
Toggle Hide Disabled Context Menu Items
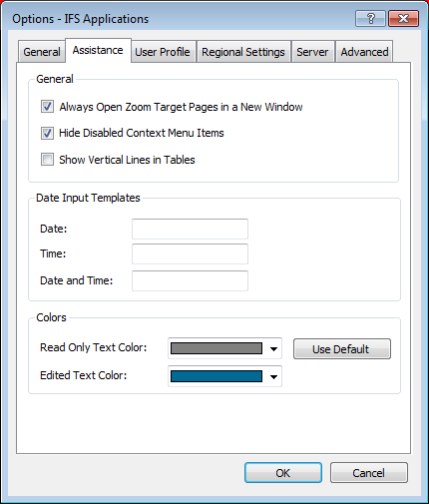click(x=47, y=133)
